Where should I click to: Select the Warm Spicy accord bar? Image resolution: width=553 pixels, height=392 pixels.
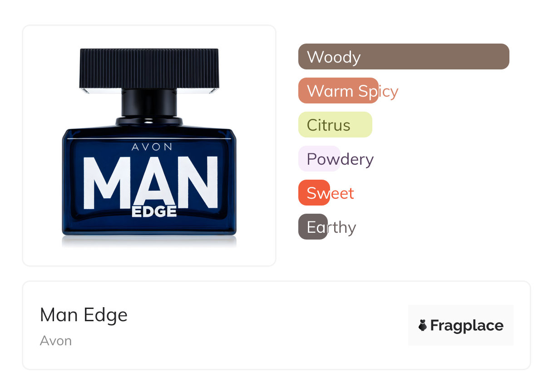(338, 91)
